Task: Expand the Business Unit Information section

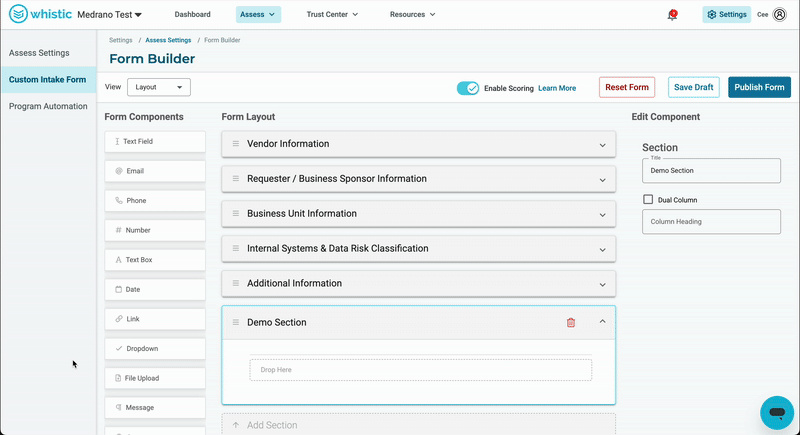Action: click(x=603, y=215)
